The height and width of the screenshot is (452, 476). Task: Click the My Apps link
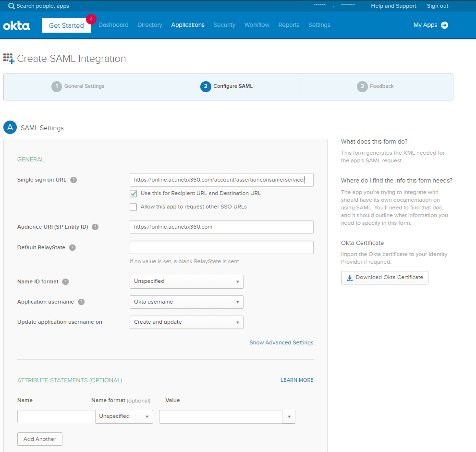[425, 25]
